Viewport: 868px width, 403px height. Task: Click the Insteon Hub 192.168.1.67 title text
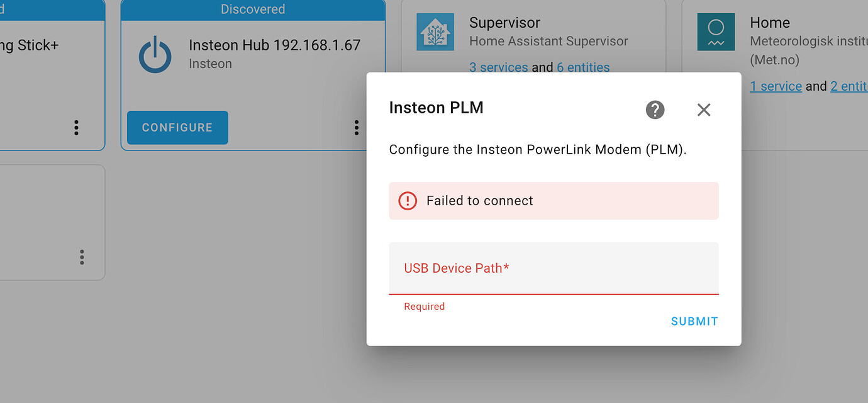click(274, 45)
